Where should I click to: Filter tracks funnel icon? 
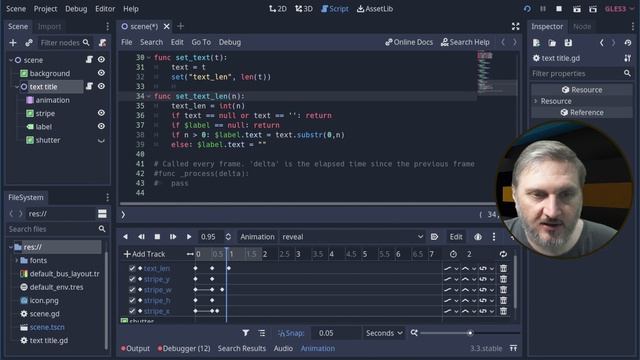point(245,333)
